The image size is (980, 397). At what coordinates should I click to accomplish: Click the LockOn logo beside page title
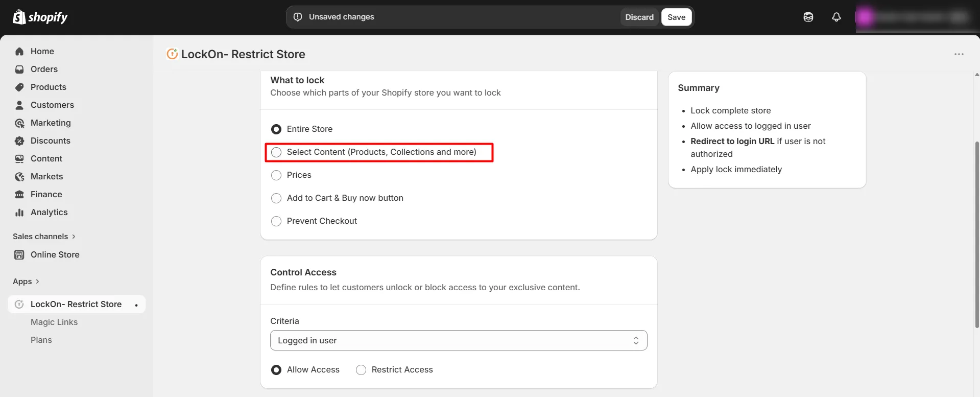(172, 54)
